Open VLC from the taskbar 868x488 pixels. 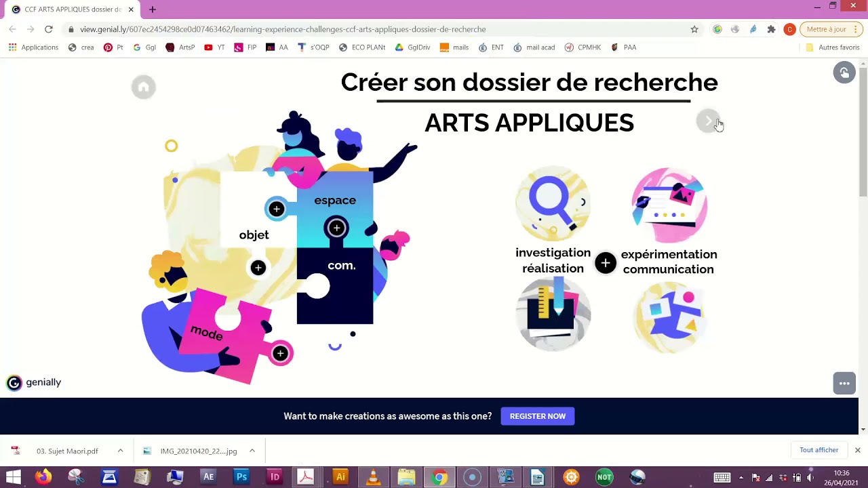click(x=373, y=477)
